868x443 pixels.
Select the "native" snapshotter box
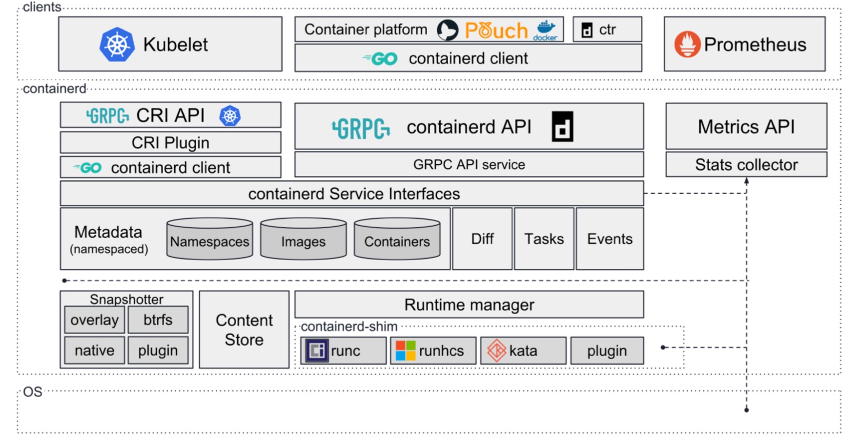click(x=95, y=350)
